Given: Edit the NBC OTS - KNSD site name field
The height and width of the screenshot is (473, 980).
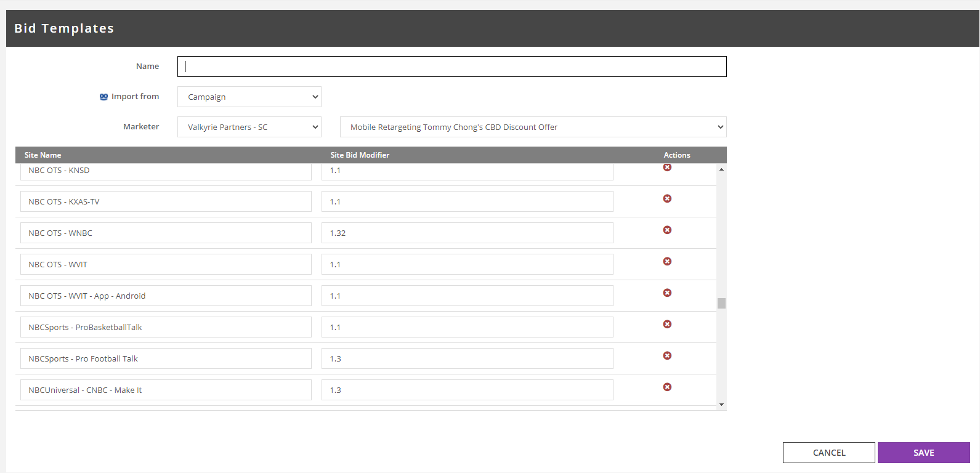Looking at the screenshot, I should point(166,171).
